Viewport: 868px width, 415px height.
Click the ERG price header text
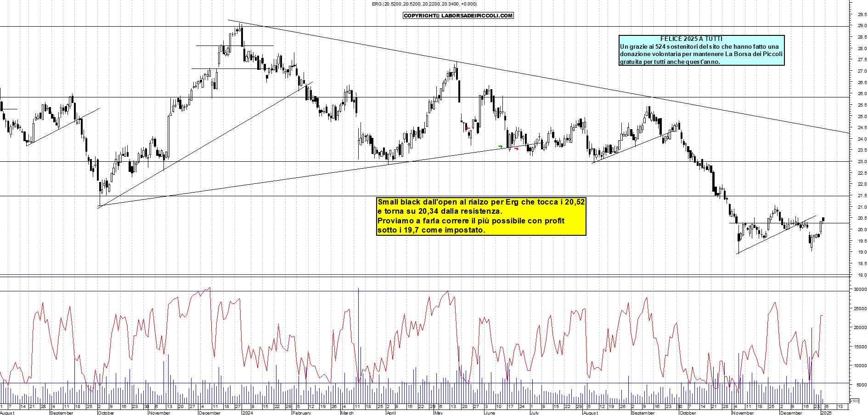coord(424,4)
